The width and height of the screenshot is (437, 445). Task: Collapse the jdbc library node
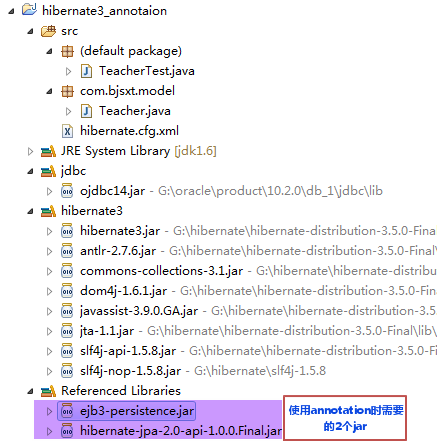(31, 172)
